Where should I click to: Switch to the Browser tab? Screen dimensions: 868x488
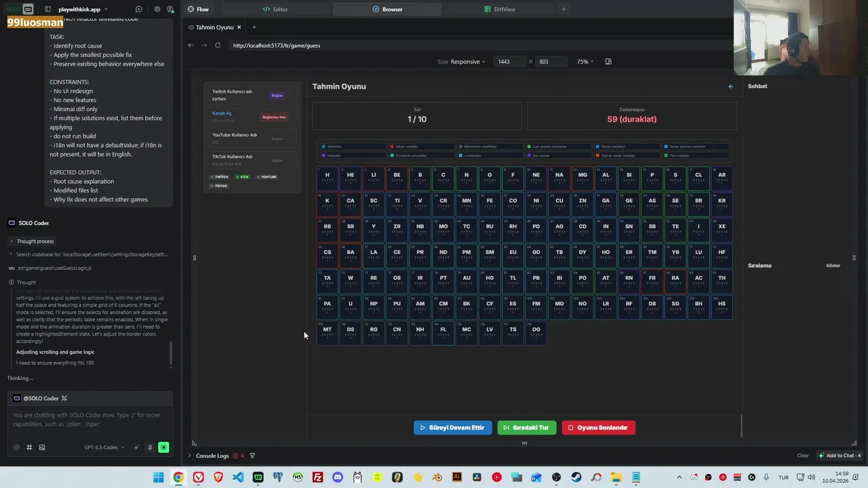click(x=387, y=9)
